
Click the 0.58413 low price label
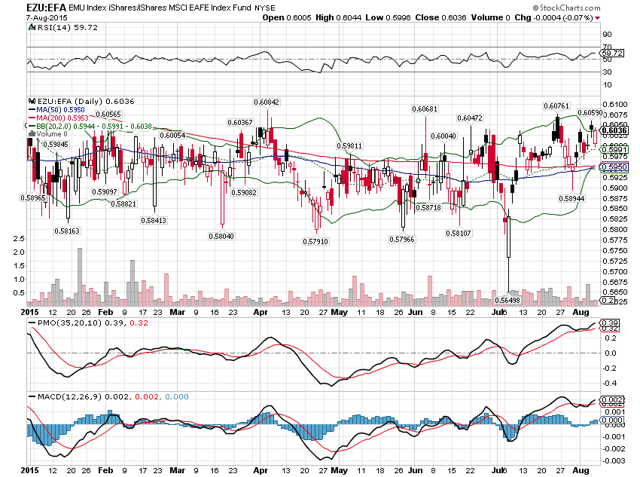[x=153, y=220]
